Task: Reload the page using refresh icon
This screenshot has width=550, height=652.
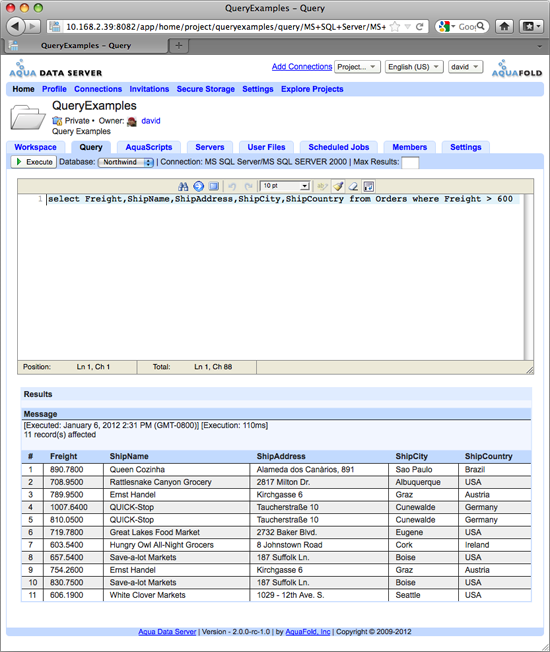Action: [419, 27]
